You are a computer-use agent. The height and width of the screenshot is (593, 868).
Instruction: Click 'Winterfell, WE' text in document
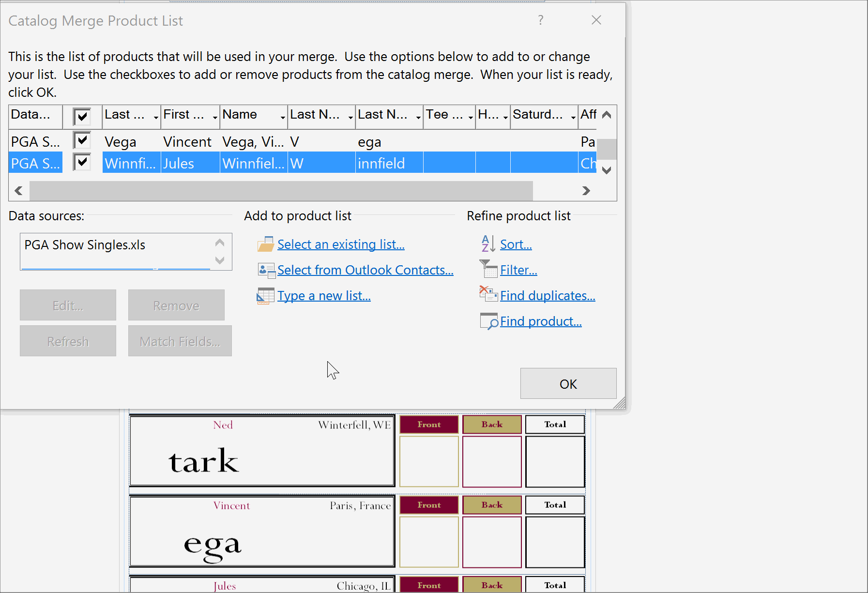click(x=354, y=425)
